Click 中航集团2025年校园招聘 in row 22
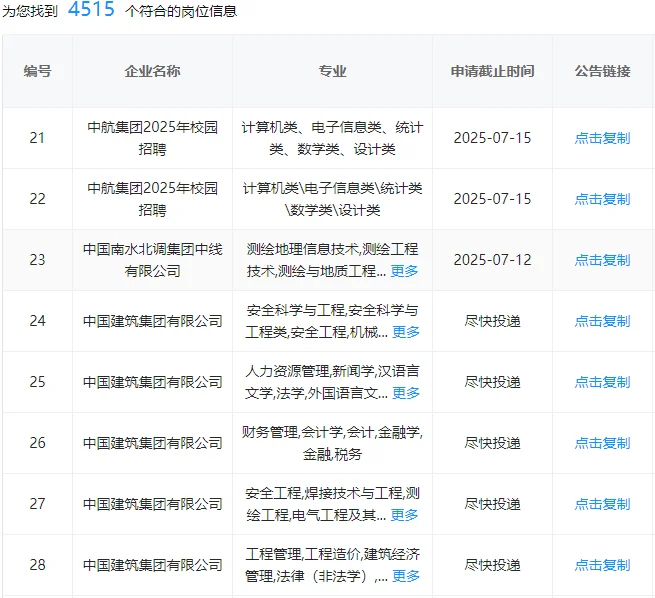 (152, 199)
